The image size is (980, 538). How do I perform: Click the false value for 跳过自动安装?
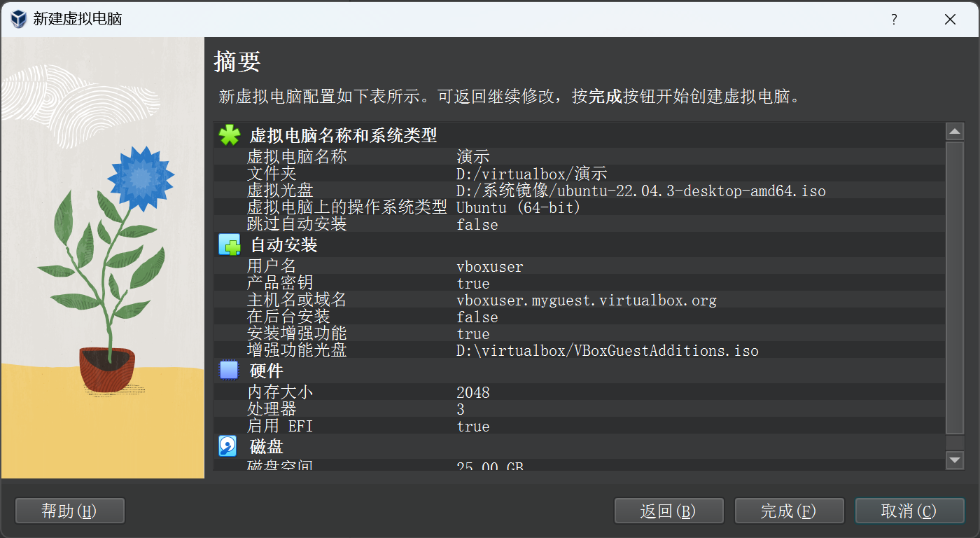[x=477, y=224]
